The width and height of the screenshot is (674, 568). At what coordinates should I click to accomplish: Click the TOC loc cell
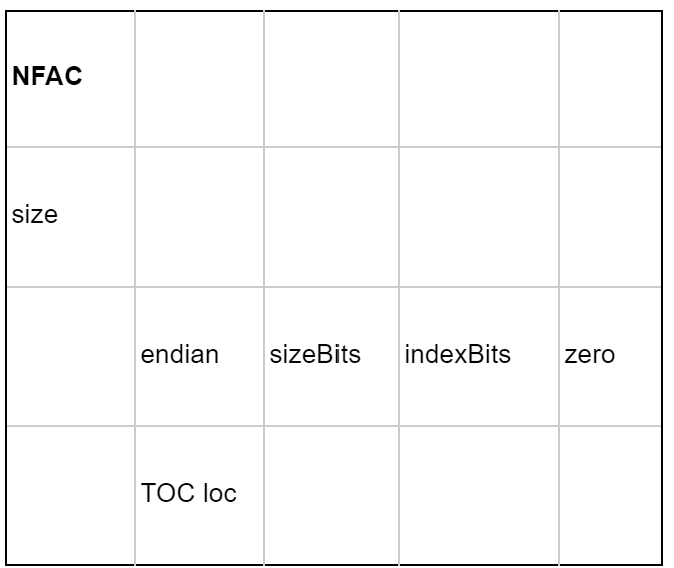click(x=199, y=494)
